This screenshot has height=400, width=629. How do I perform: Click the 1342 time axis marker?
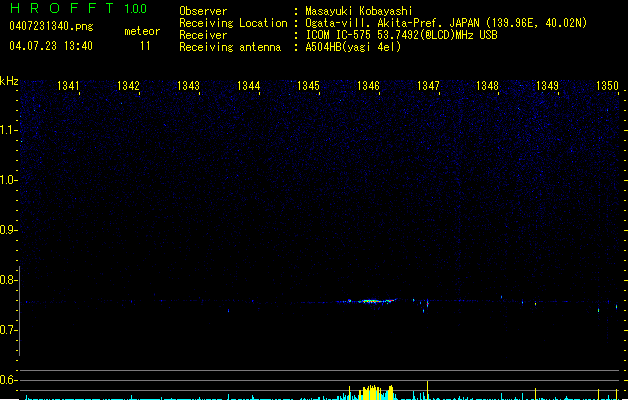click(x=128, y=86)
